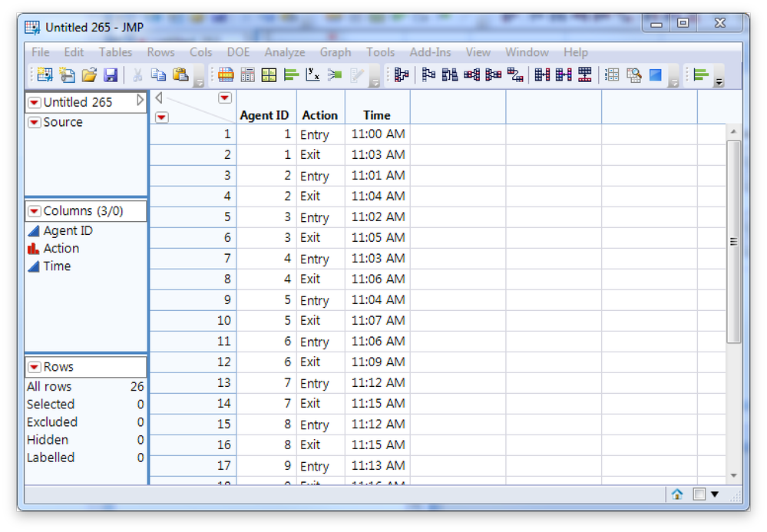Viewport: 767px width, 532px height.
Task: Select Action in Columns panel
Action: (61, 249)
